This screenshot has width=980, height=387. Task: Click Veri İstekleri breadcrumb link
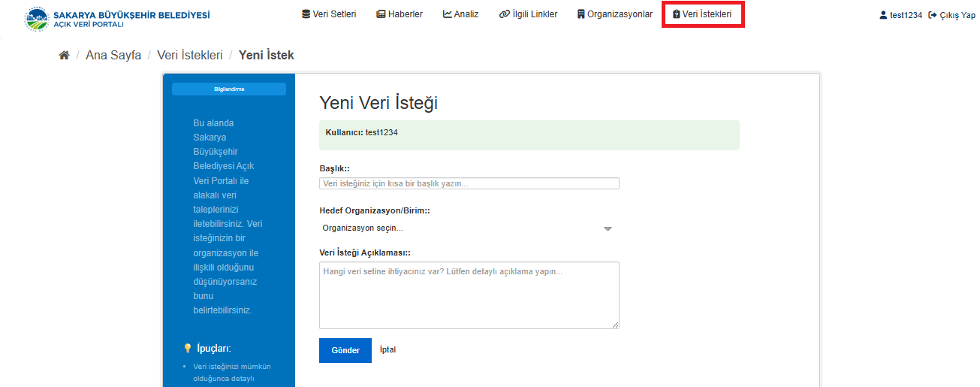(190, 56)
